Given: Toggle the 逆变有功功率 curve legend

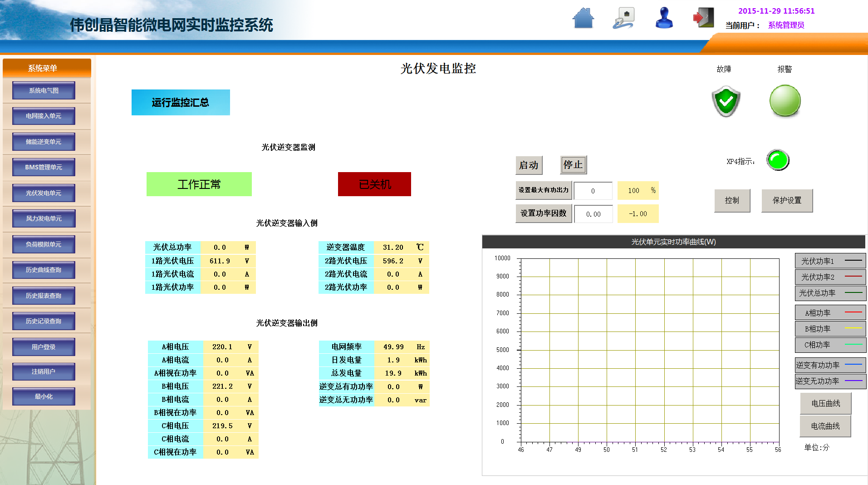Looking at the screenshot, I should point(830,365).
